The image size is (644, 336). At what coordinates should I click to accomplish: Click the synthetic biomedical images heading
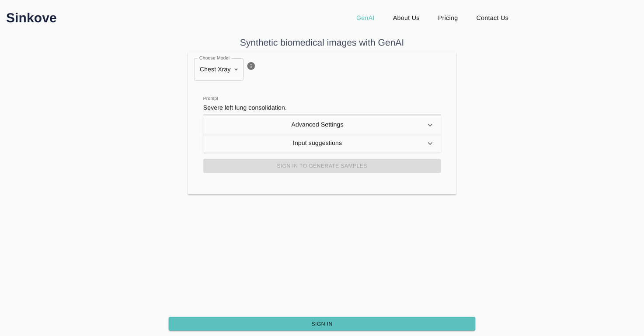pos(322,42)
